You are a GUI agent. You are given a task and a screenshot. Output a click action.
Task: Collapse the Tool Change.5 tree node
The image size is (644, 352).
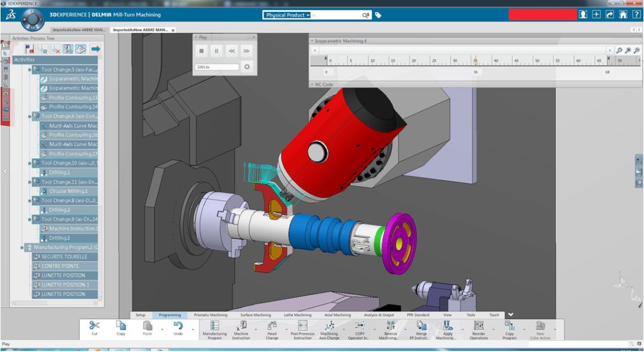click(x=30, y=70)
